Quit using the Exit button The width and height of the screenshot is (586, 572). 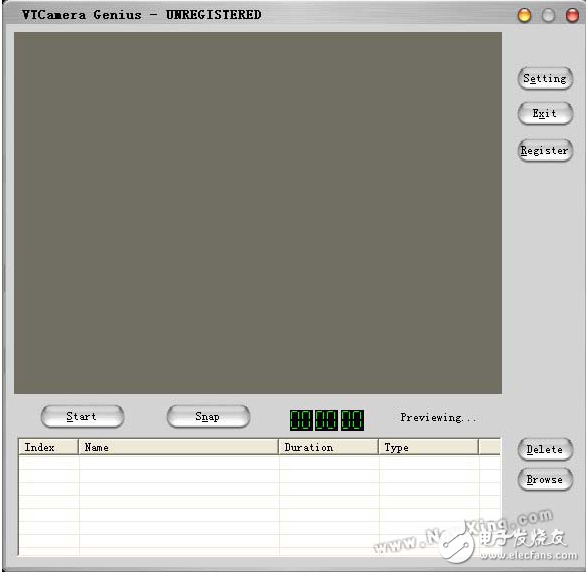[x=545, y=114]
